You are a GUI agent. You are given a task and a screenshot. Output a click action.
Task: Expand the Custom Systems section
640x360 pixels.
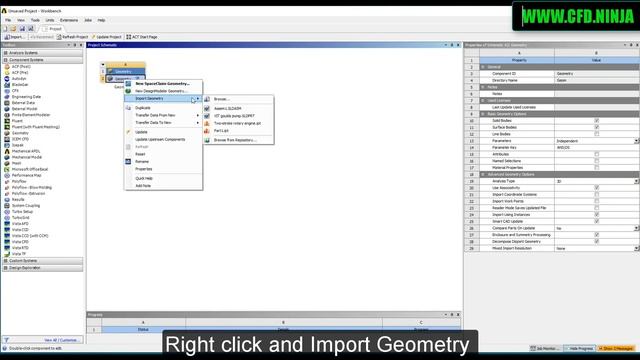[x=6, y=261]
